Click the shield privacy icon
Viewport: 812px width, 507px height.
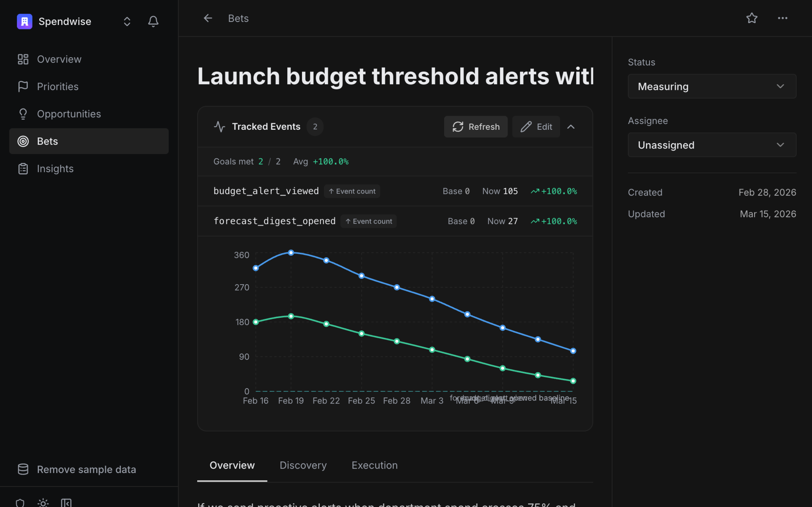20,502
